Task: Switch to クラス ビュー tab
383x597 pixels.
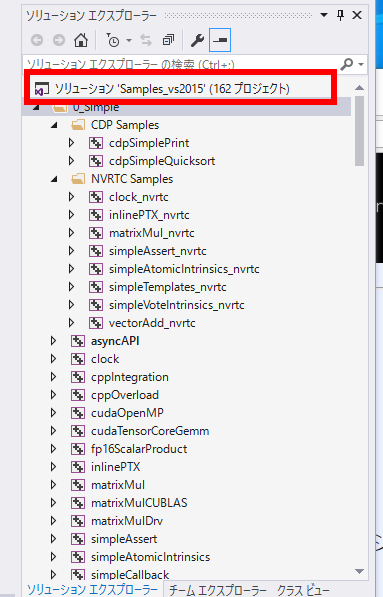Action: click(303, 590)
